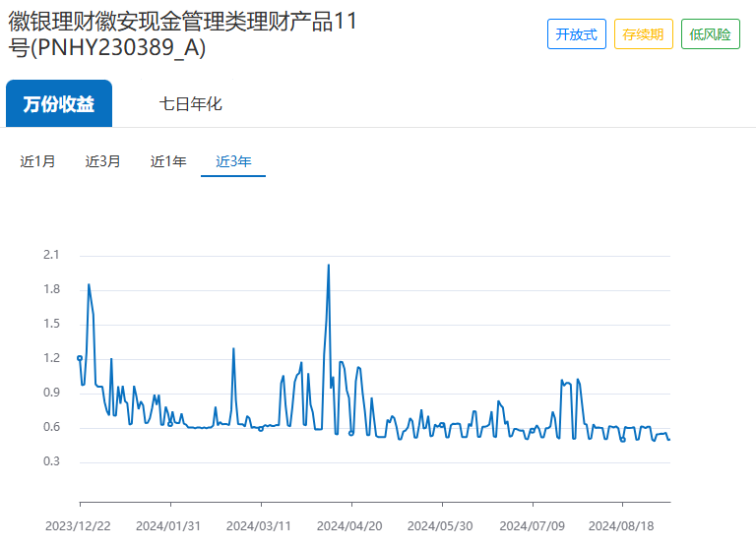Click the 1.8 y-axis label
Image resolution: width=756 pixels, height=548 pixels.
click(x=51, y=289)
